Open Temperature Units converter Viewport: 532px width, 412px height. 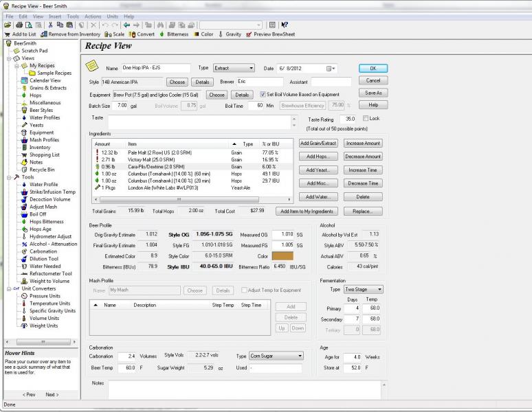coord(49,304)
